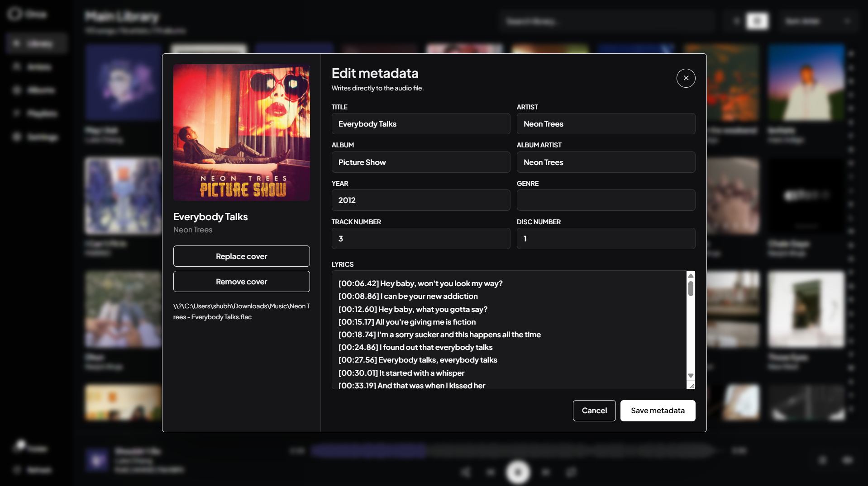Click the song title 'Everybody Talks' under cover
The height and width of the screenshot is (486, 868).
210,217
